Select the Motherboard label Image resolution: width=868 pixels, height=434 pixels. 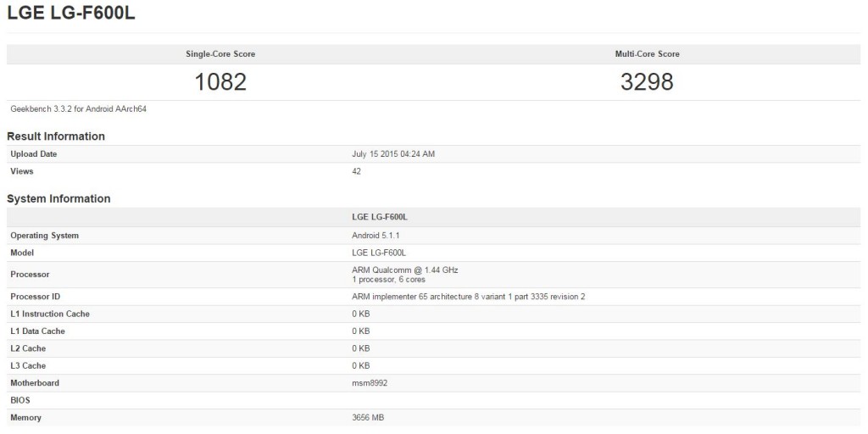[x=35, y=383]
